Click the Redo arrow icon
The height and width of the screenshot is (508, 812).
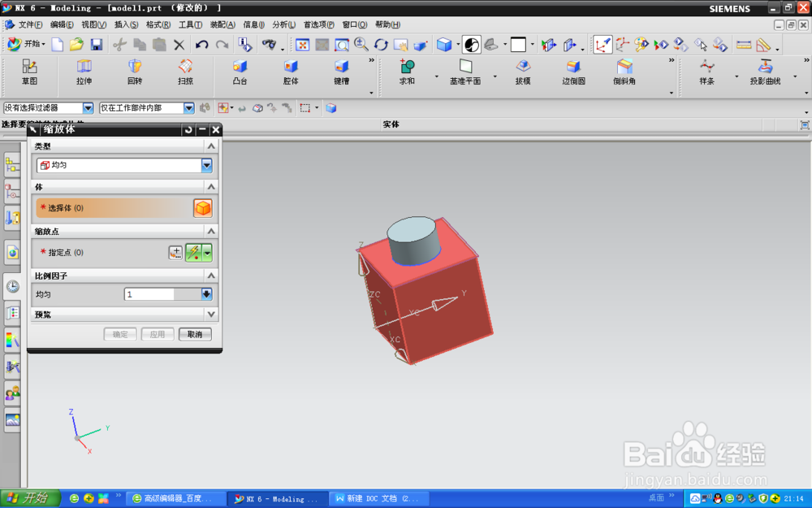[222, 45]
